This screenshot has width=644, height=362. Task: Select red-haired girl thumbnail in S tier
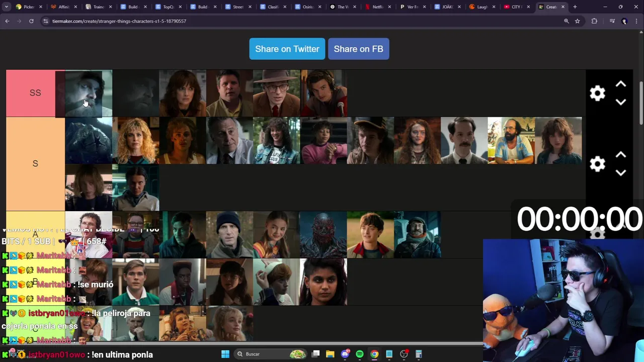pos(417,141)
